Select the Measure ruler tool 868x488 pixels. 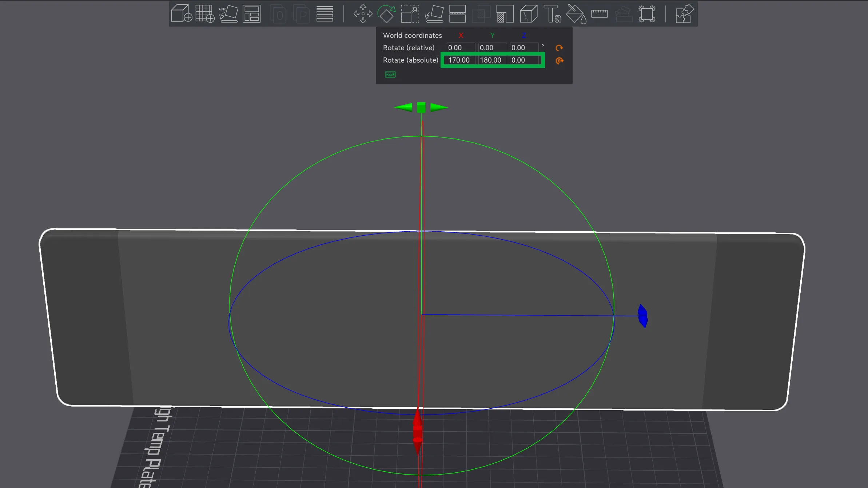pos(600,14)
